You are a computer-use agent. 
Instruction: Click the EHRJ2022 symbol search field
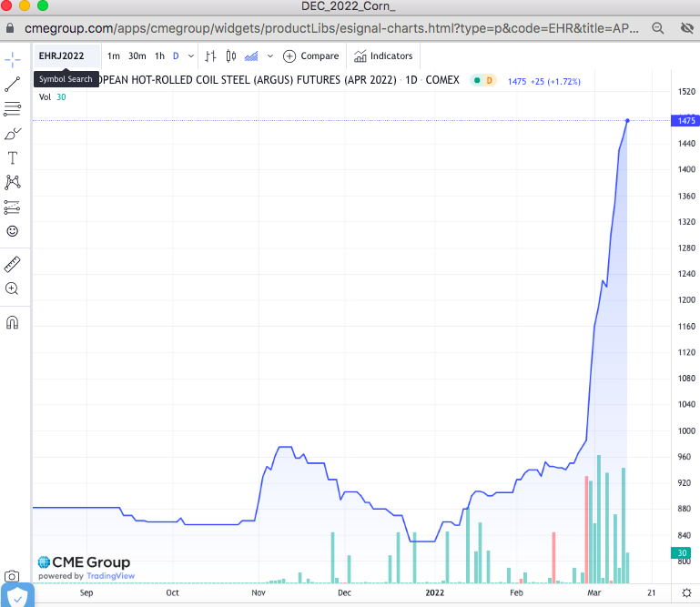click(62, 56)
